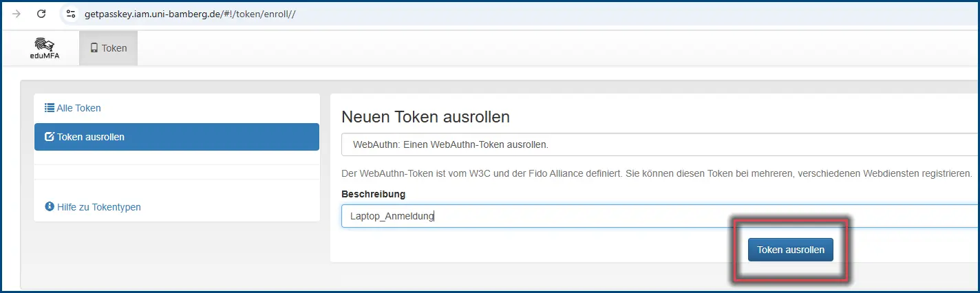Open site information icon in address bar
The image size is (980, 293).
click(70, 14)
